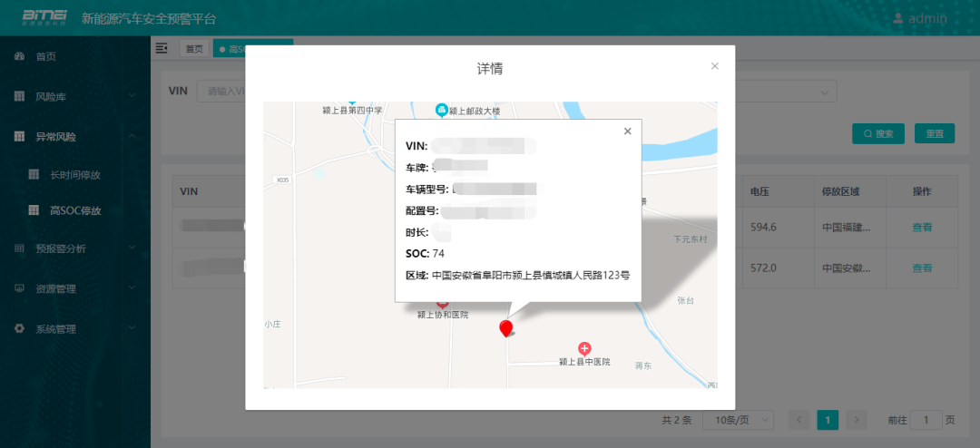Open 首页 from the sidebar
This screenshot has width=980, height=448.
(x=45, y=56)
